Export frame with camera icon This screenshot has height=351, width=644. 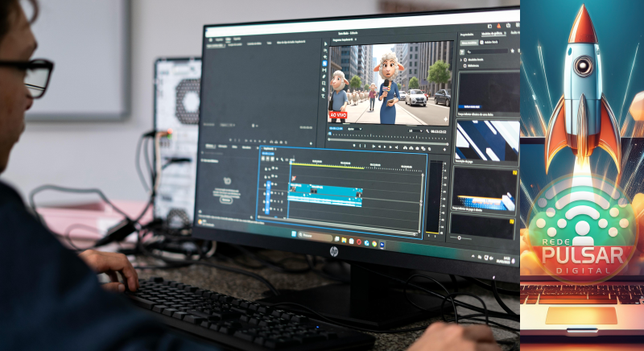point(417,148)
